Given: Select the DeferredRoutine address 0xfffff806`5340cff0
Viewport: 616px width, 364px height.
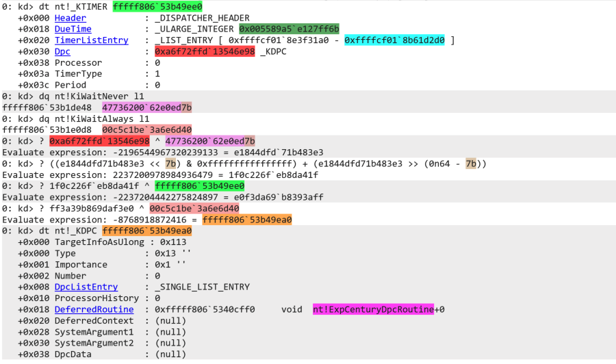Looking at the screenshot, I should click(205, 309).
